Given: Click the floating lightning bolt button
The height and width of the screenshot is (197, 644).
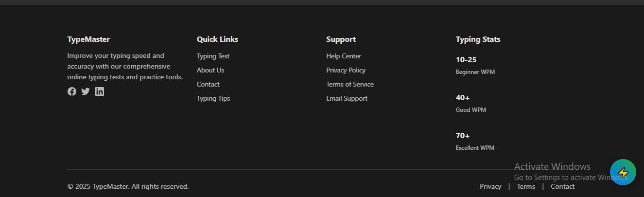Looking at the screenshot, I should [x=623, y=172].
